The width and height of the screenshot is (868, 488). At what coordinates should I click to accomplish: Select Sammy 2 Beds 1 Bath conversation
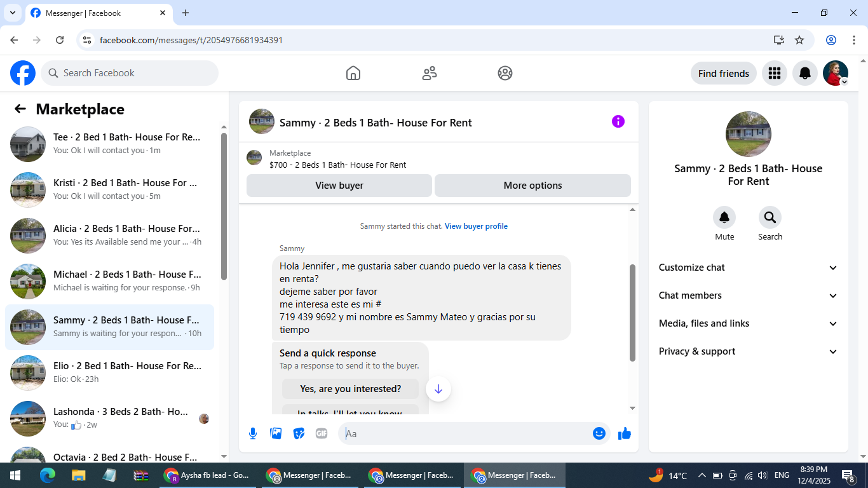(109, 327)
